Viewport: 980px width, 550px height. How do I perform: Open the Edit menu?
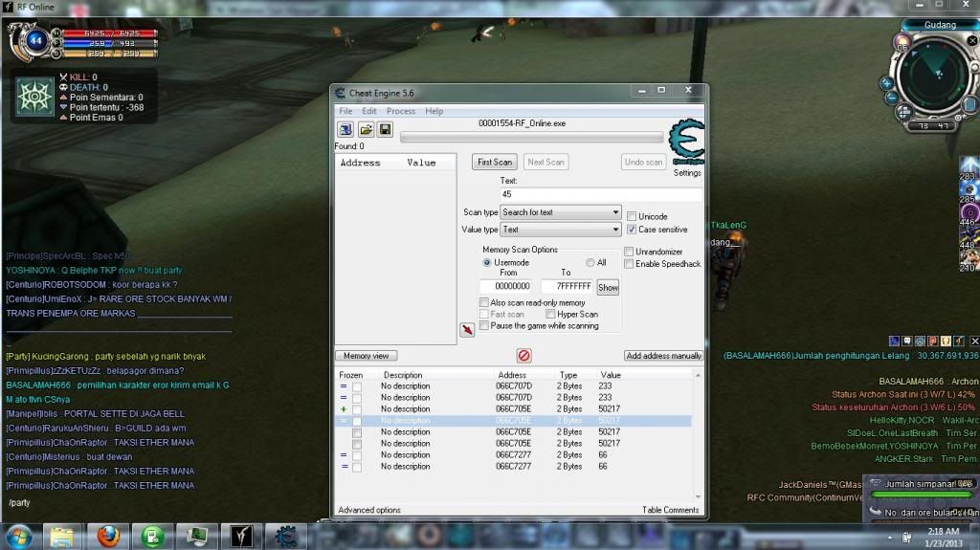point(369,111)
